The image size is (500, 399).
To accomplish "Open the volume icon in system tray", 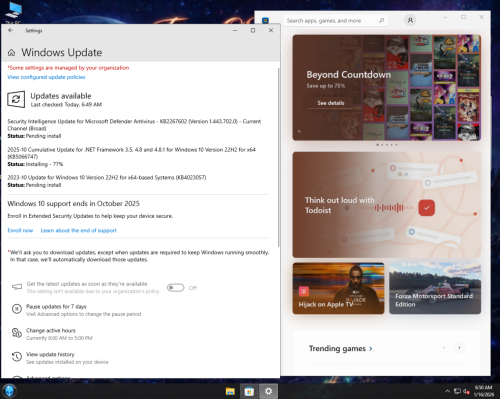I will (x=466, y=391).
